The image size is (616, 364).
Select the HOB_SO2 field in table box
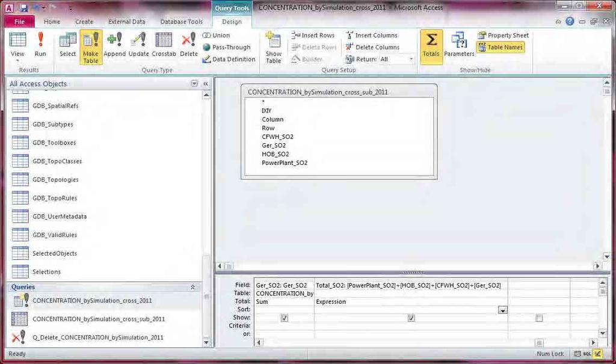point(275,154)
